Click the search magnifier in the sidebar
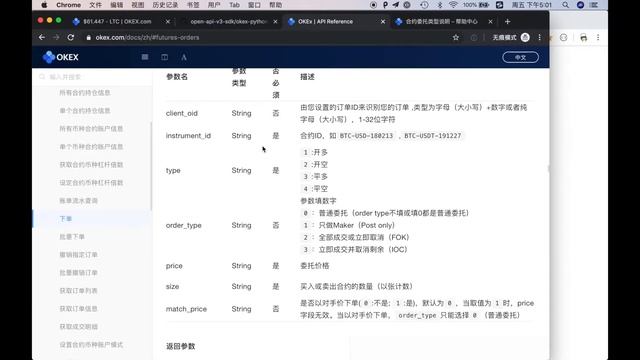640x360 pixels. [42, 77]
